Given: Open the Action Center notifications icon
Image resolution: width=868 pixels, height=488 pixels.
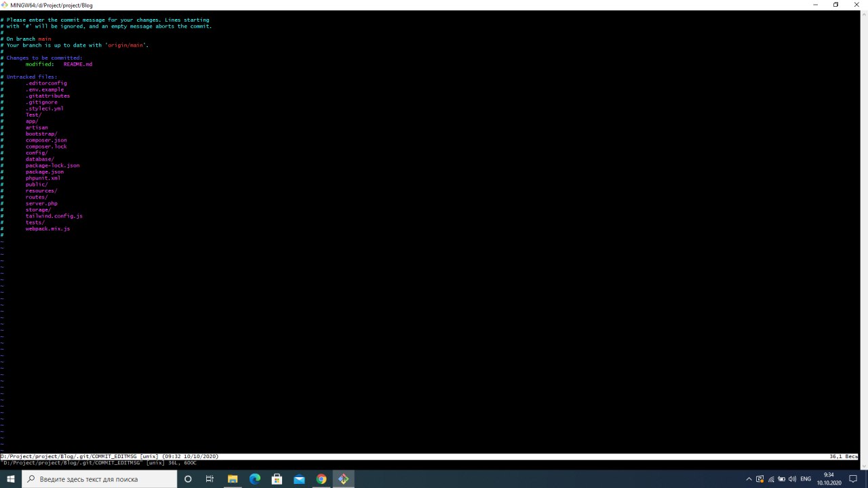Looking at the screenshot, I should [x=854, y=479].
